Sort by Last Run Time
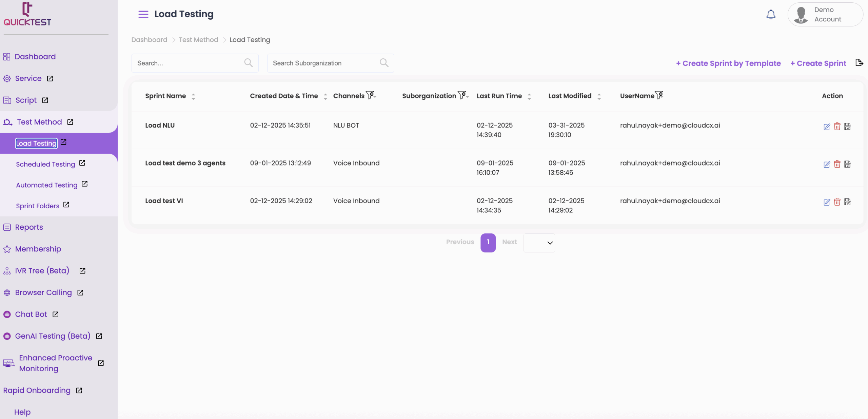Screen dimensions: 868x419 tap(529, 96)
